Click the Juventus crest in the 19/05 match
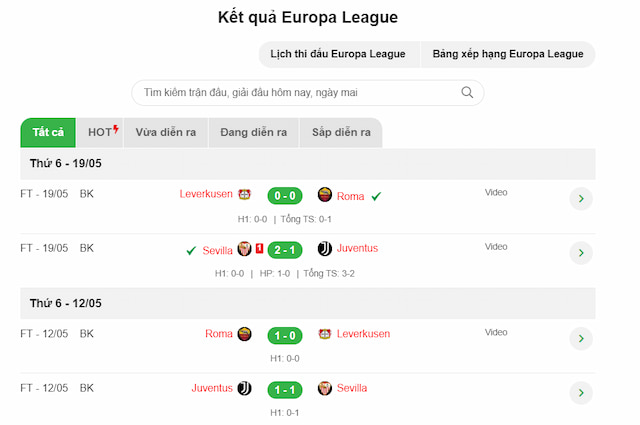 pos(324,249)
